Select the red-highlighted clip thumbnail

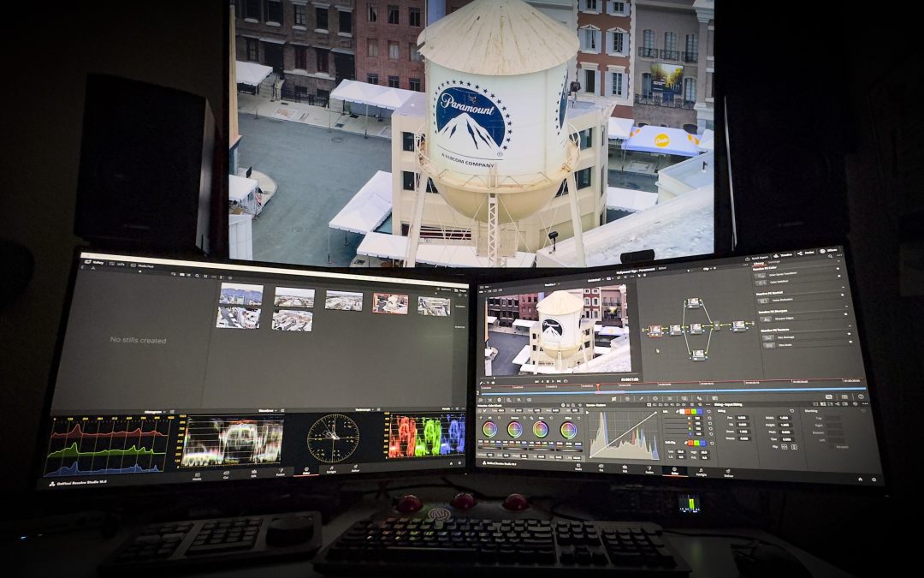pos(389,303)
